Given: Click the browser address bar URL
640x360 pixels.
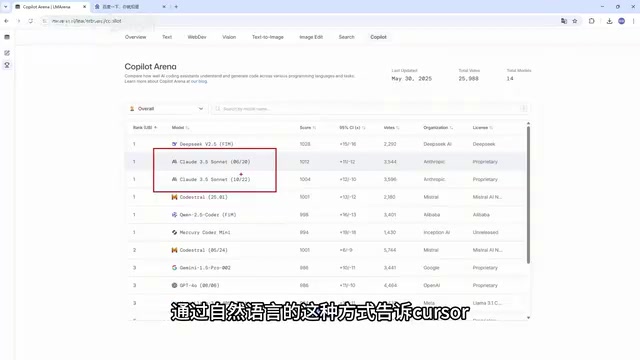Looking at the screenshot, I should pos(87,21).
